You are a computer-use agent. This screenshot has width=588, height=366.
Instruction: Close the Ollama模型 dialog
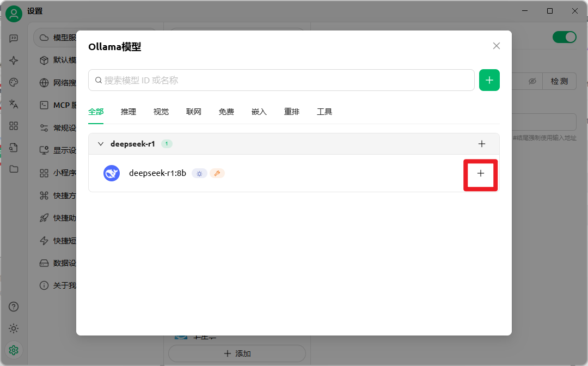[x=496, y=46]
